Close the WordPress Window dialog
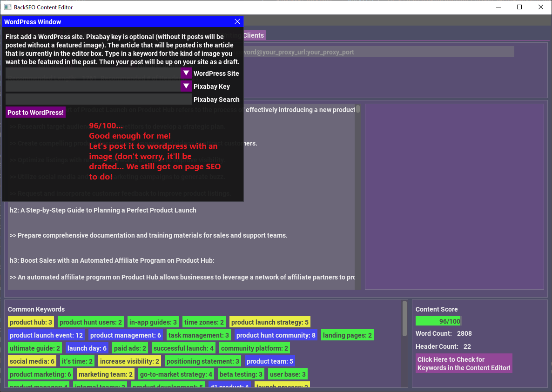This screenshot has width=552, height=392. 237,22
